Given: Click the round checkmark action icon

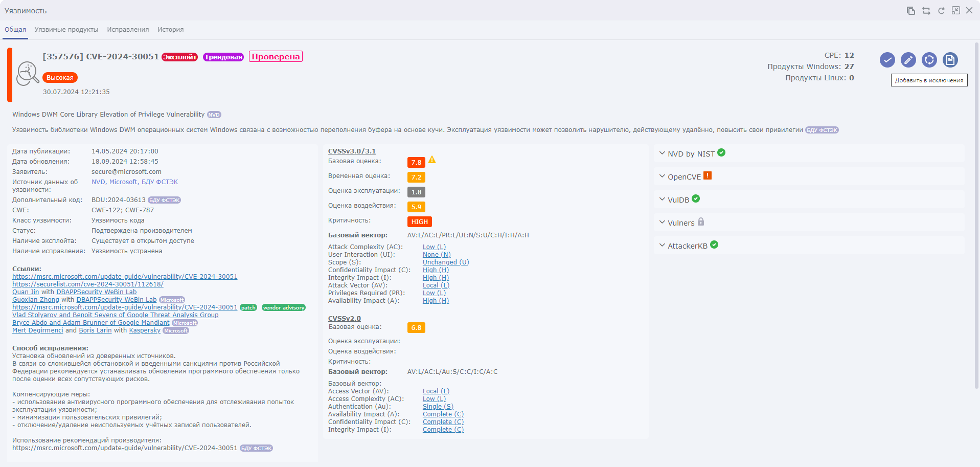Looking at the screenshot, I should click(x=887, y=60).
